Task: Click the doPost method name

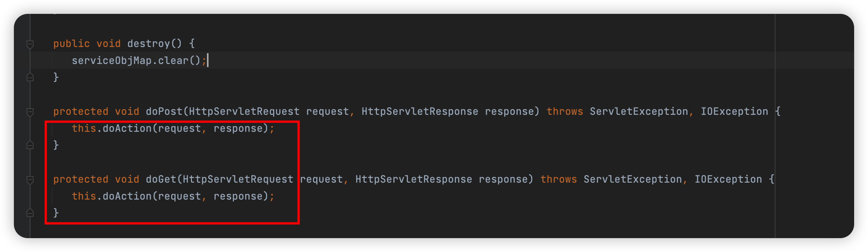Action: click(x=164, y=111)
